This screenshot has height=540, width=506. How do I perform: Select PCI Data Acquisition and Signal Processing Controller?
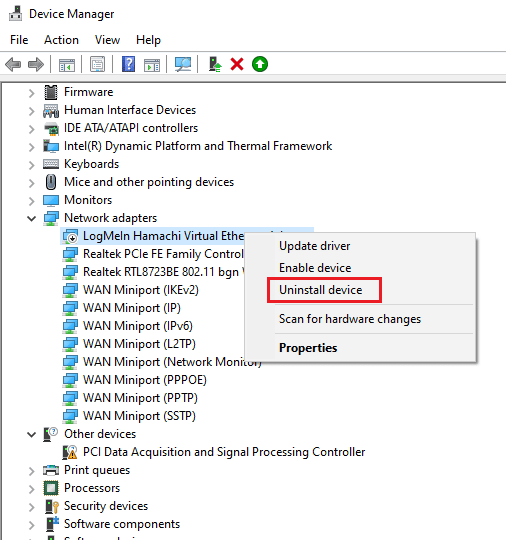(x=224, y=452)
